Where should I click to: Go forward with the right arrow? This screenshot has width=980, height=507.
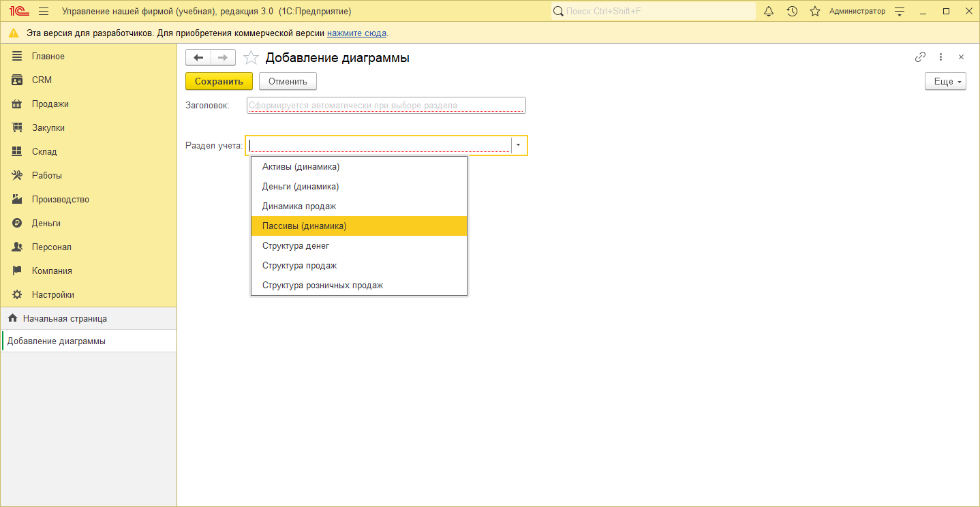click(223, 58)
